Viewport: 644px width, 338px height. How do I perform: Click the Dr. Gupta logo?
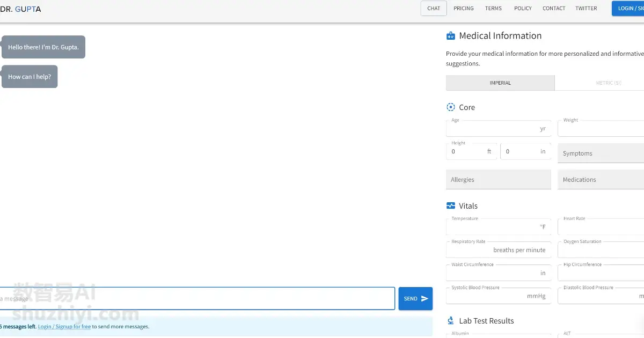[x=20, y=9]
